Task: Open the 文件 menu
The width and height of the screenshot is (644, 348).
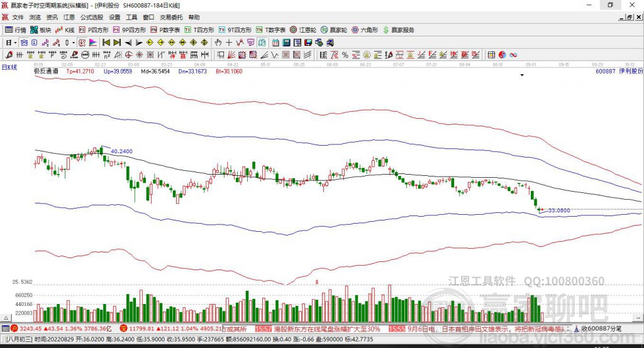Action: [x=18, y=17]
